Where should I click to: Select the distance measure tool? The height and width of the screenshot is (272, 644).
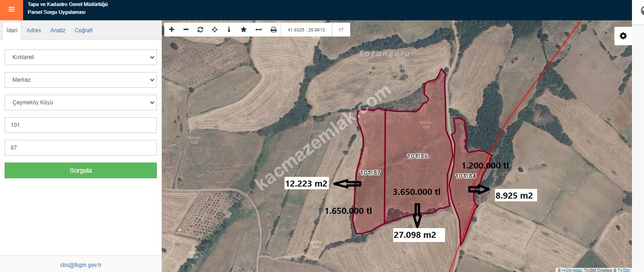pyautogui.click(x=259, y=30)
